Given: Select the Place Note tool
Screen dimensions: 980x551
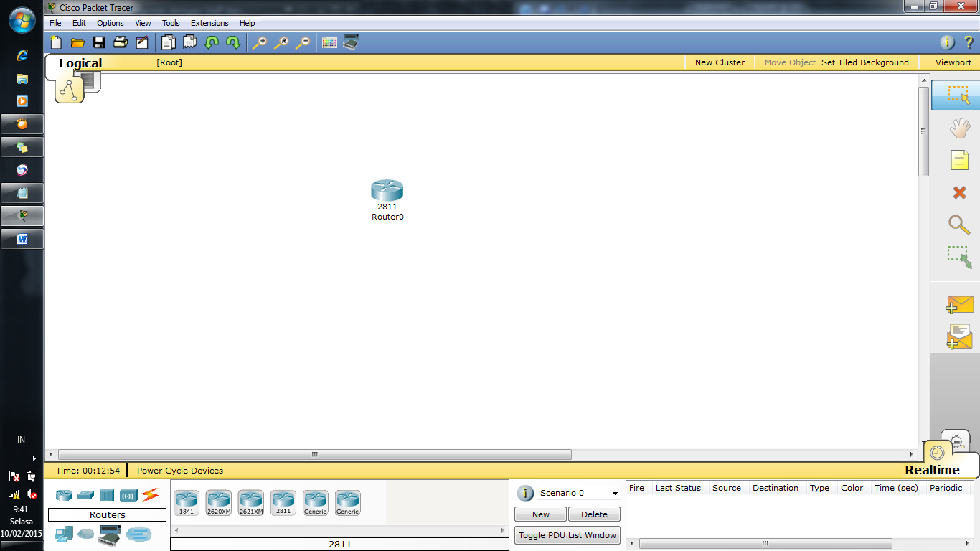Looking at the screenshot, I should 959,160.
